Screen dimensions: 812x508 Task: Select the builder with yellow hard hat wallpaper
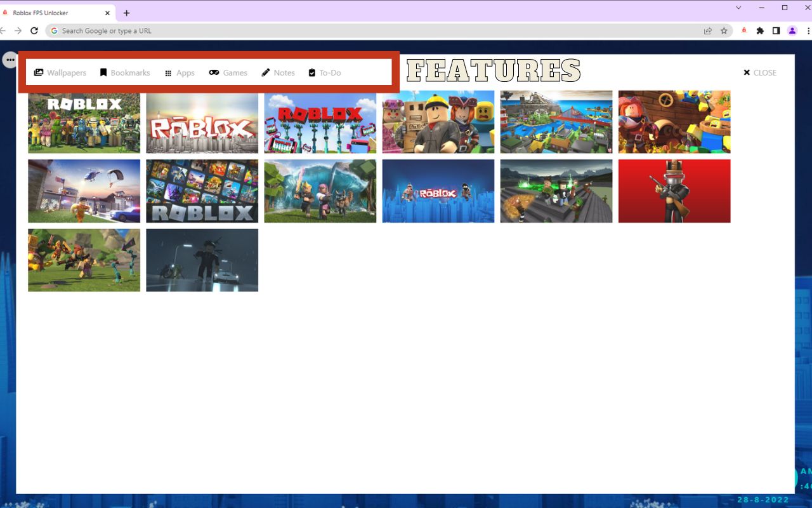tap(438, 122)
